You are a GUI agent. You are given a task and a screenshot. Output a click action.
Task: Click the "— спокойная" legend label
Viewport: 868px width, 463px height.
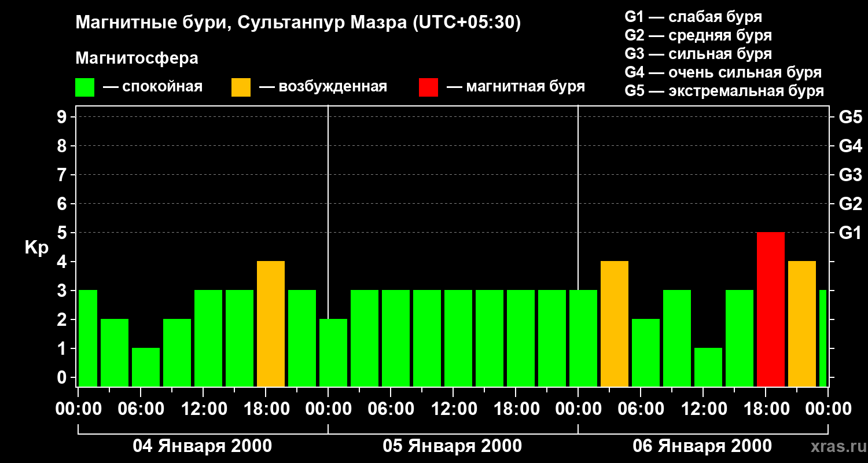click(x=153, y=87)
